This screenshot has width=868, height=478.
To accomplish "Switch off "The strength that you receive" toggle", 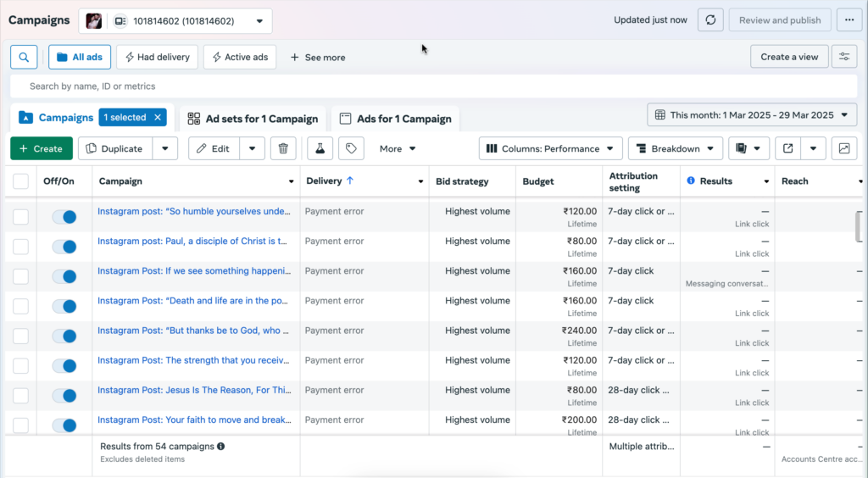I will pyautogui.click(x=64, y=366).
